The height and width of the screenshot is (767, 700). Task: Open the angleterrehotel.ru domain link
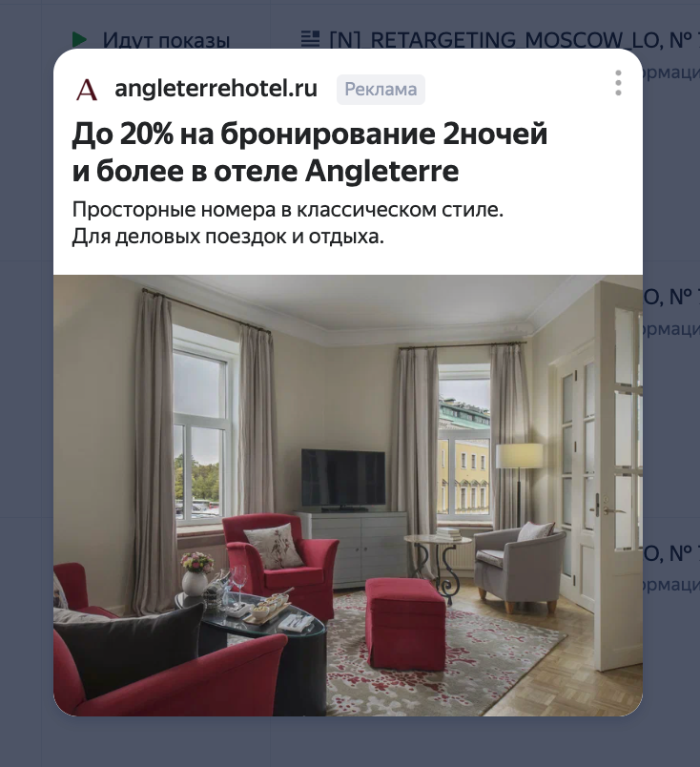click(216, 89)
